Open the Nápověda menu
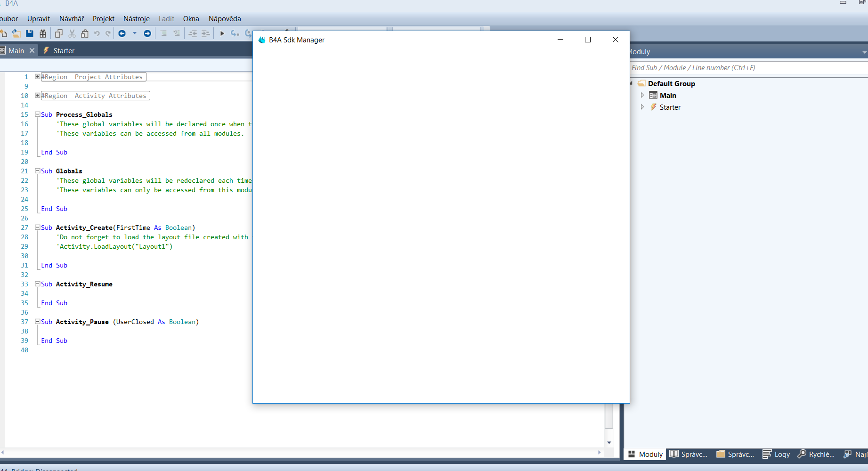 (225, 19)
